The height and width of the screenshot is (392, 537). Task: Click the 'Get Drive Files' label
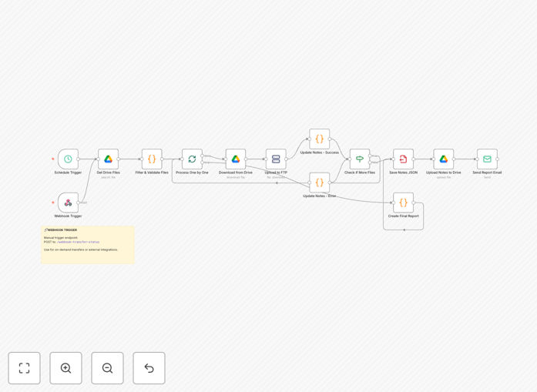[x=108, y=173]
